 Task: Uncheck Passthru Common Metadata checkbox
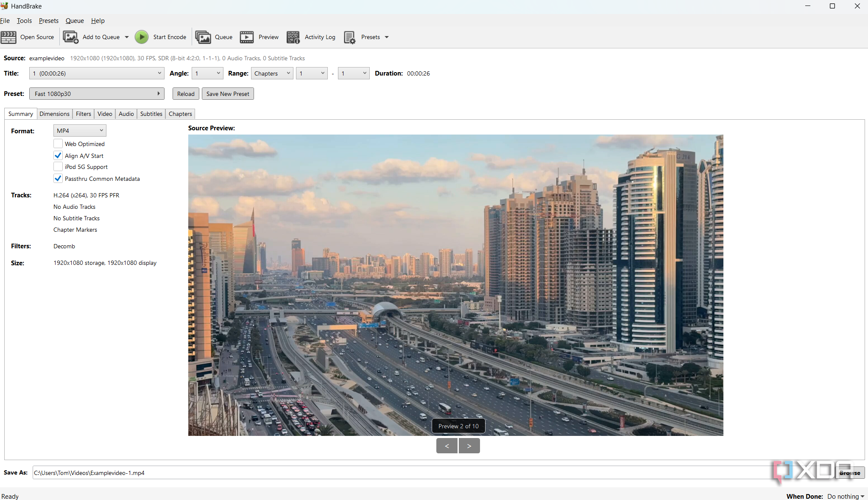(x=58, y=179)
